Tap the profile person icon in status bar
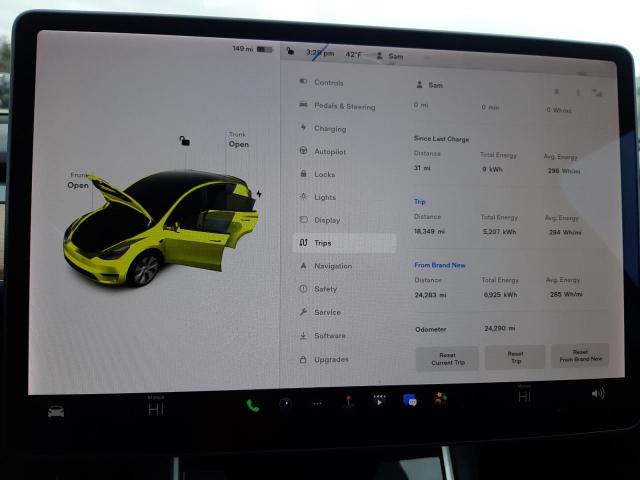Screen dimensions: 640x480 pyautogui.click(x=379, y=56)
